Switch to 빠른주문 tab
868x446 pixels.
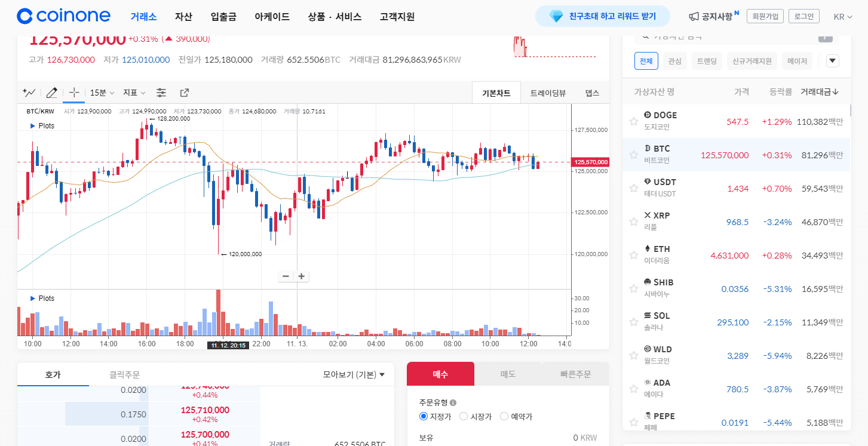click(575, 374)
